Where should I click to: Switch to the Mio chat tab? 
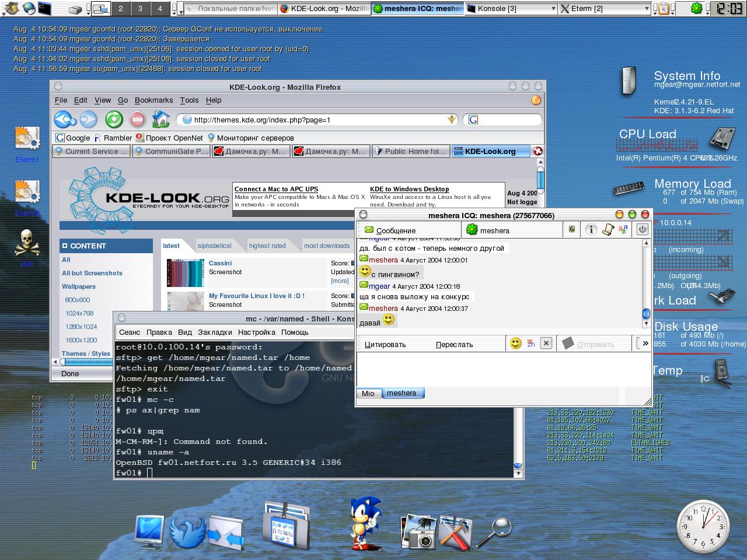368,393
